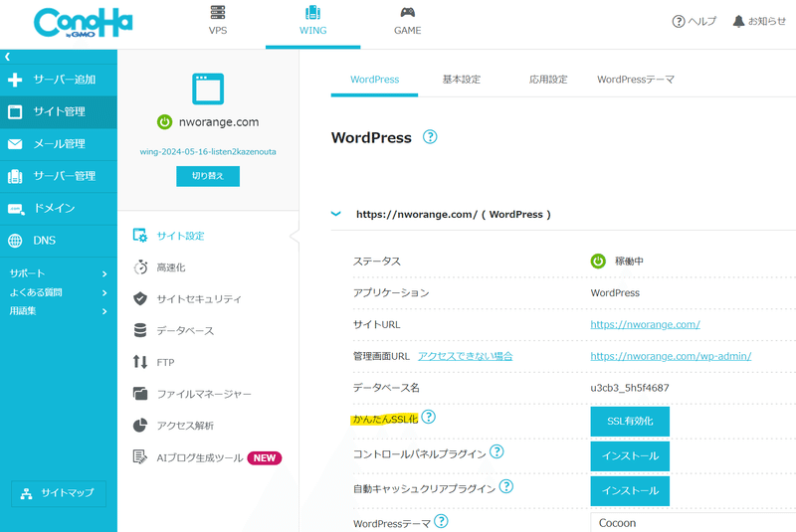Open FTP transfer arrows icon

click(140, 362)
